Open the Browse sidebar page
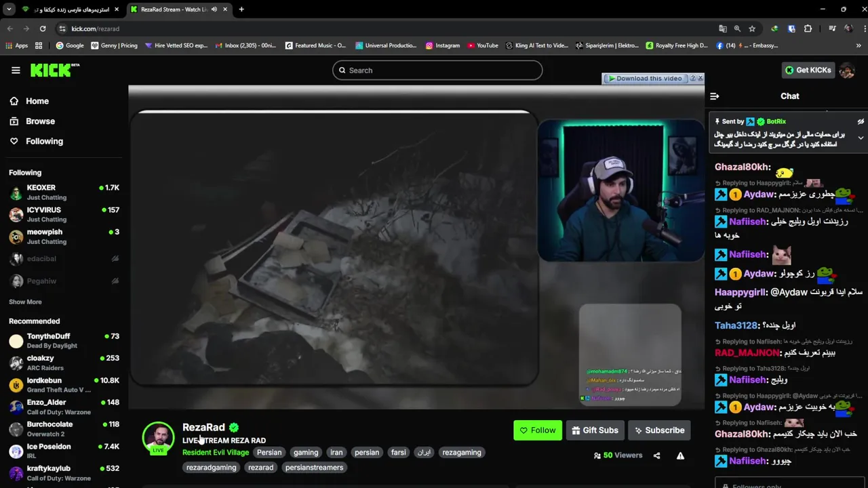The width and height of the screenshot is (868, 488). point(40,121)
